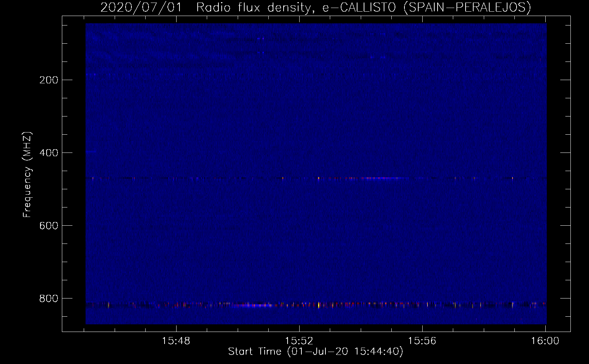The width and height of the screenshot is (589, 364).
Task: Click the '600' frequency tick label
Action: tap(48, 226)
